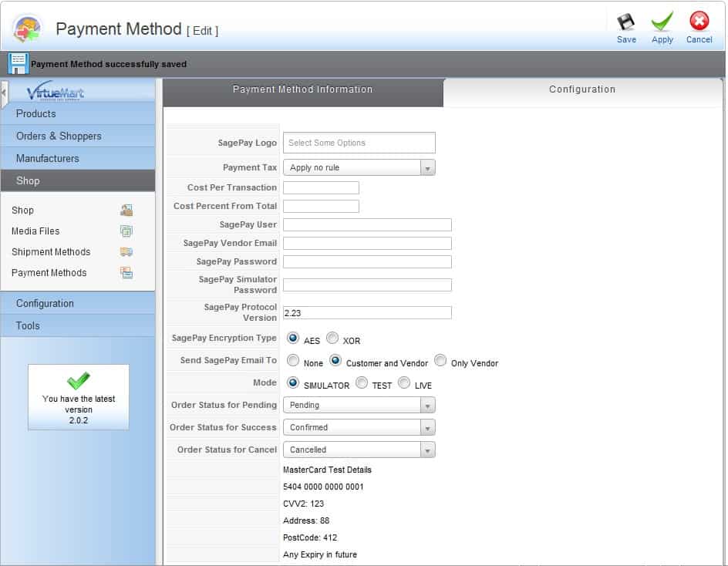The image size is (728, 566).
Task: Click the 'Any Expiry in future' text
Action: 320,554
